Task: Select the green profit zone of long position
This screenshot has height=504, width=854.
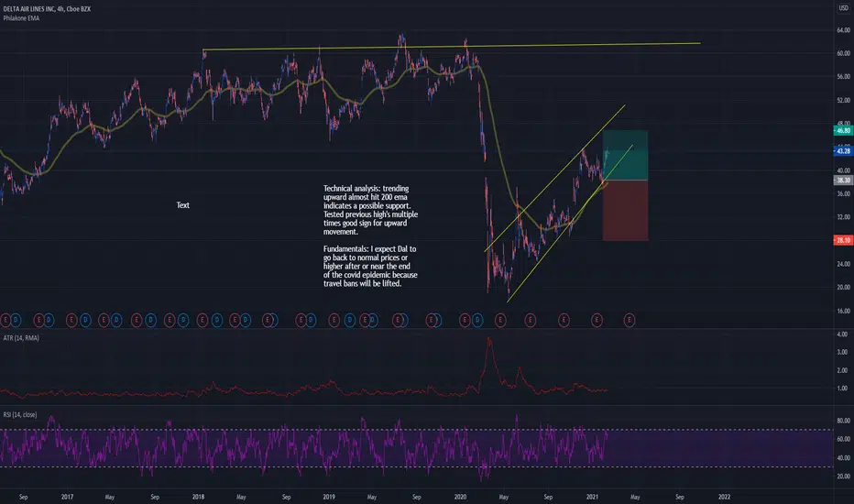Action: coord(625,155)
